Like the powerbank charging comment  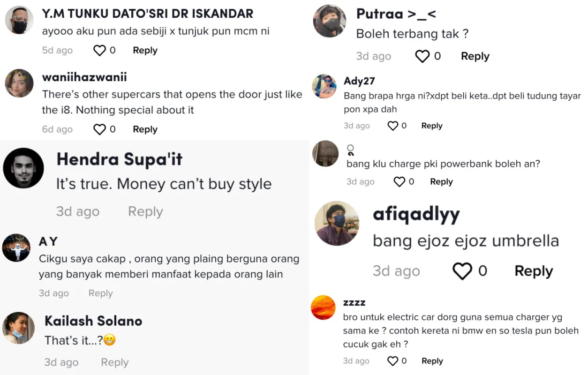tap(399, 182)
